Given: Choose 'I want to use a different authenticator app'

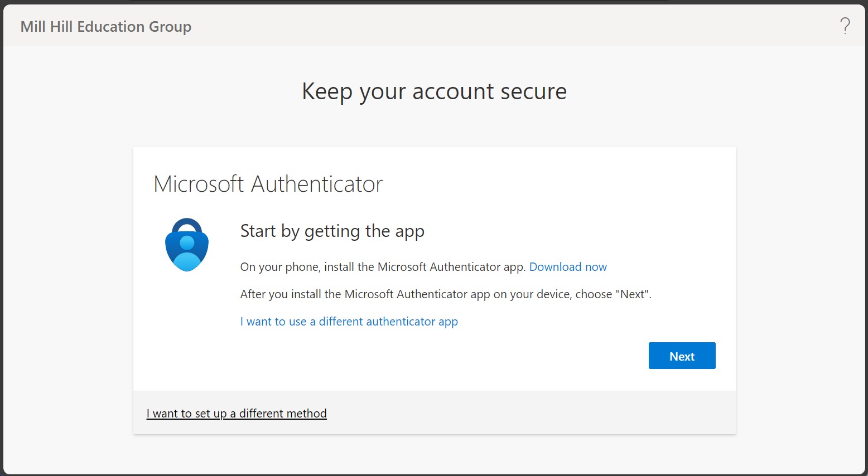Looking at the screenshot, I should (x=349, y=322).
